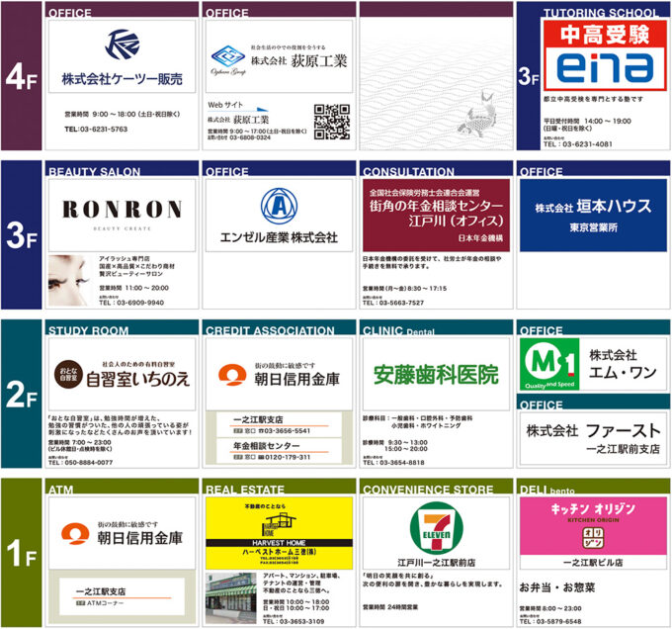The width and height of the screenshot is (672, 629).
Task: Click the black HARVEST HOME bar
Action: click(279, 542)
